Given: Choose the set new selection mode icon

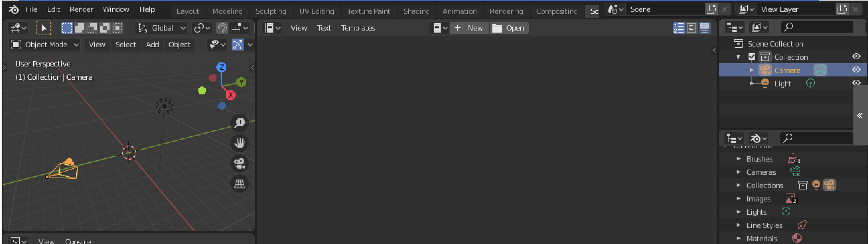Looking at the screenshot, I should tap(67, 28).
